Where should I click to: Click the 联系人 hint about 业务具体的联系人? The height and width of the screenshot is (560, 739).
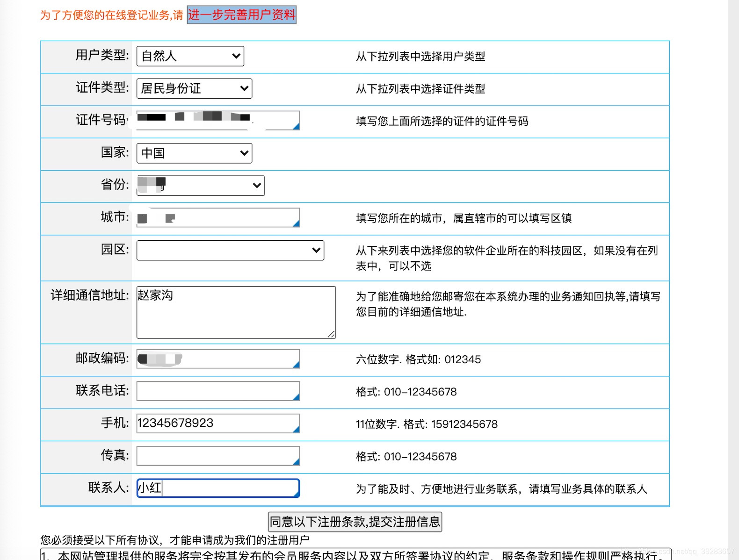coord(501,489)
